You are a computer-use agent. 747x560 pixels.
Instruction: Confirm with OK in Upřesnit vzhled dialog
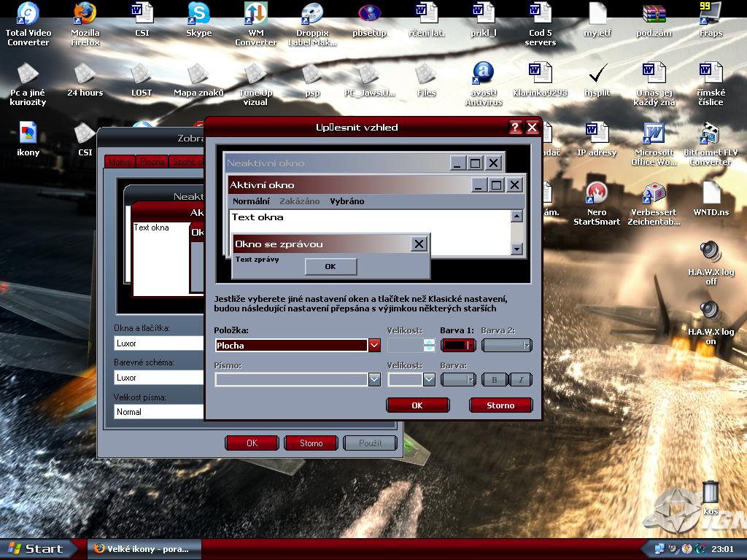click(x=417, y=405)
